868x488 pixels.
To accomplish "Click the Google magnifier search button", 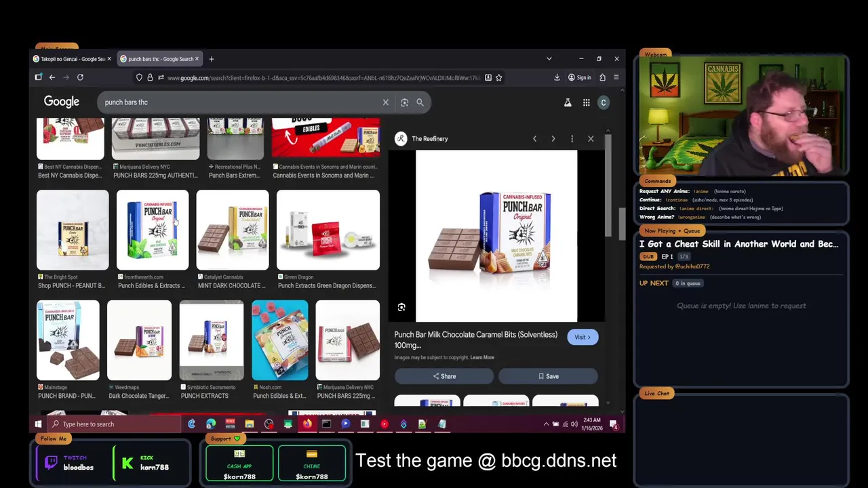I will (420, 102).
